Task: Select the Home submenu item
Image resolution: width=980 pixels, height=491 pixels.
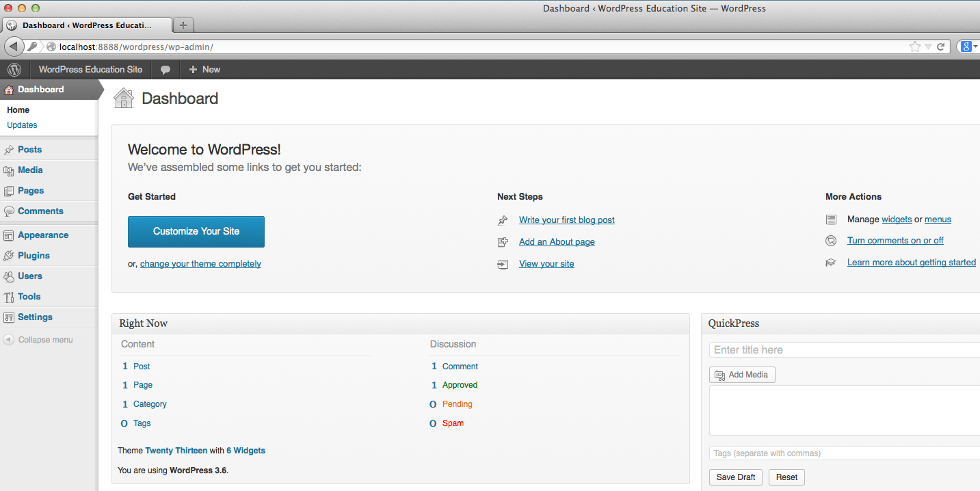Action: pos(18,110)
